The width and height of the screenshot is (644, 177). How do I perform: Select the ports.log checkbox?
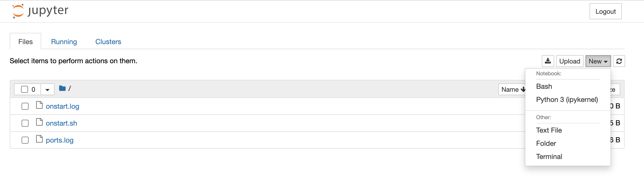click(x=25, y=140)
